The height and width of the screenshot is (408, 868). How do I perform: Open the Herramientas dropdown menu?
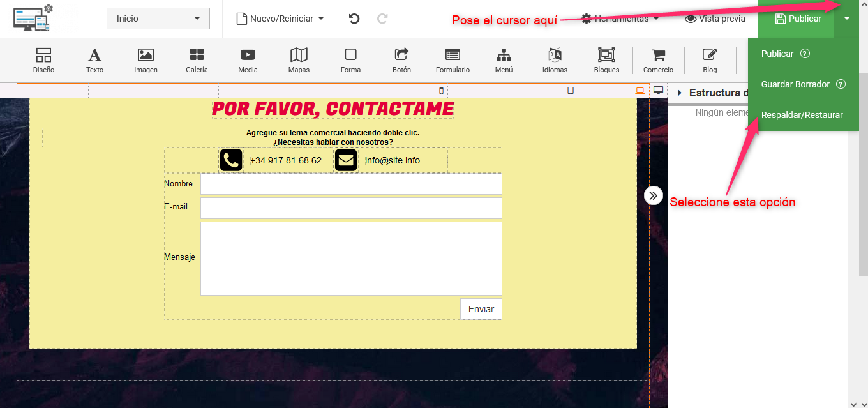(620, 19)
